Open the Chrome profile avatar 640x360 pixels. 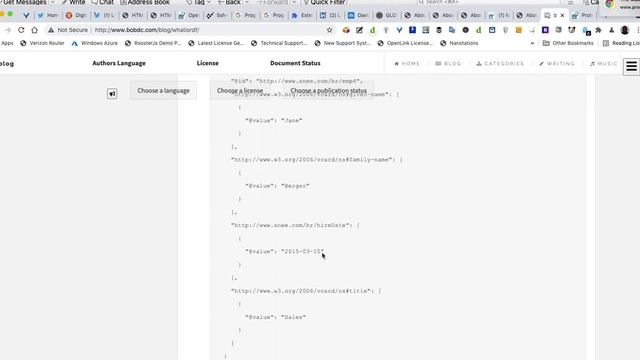[x=624, y=30]
